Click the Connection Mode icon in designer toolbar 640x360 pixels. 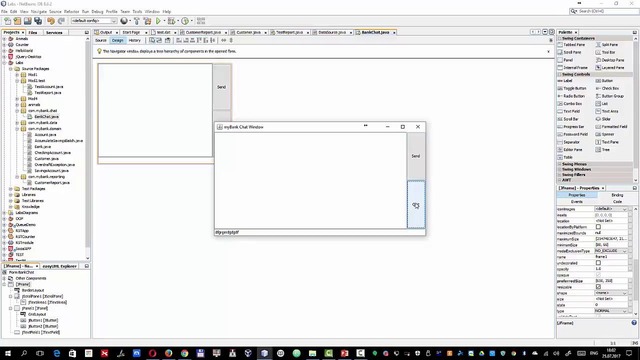(159, 40)
